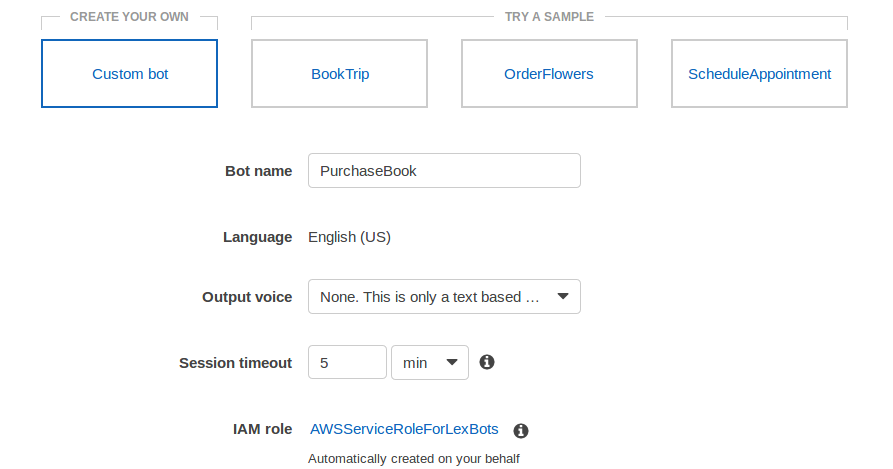This screenshot has width=893, height=469.
Task: Click the Language label
Action: click(257, 237)
